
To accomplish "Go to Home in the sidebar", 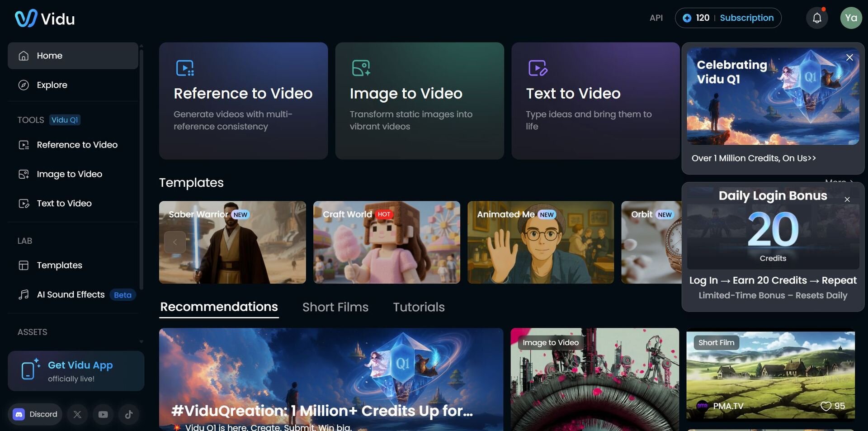I will [73, 56].
